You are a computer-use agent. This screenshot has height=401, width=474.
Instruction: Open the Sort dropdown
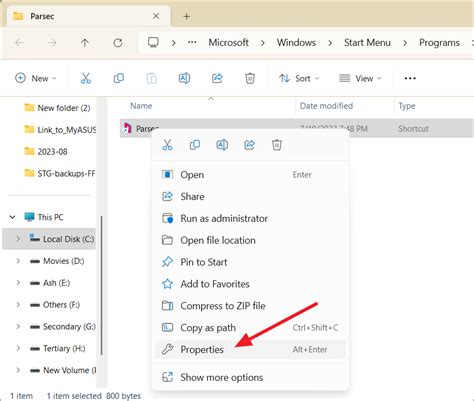coord(299,78)
